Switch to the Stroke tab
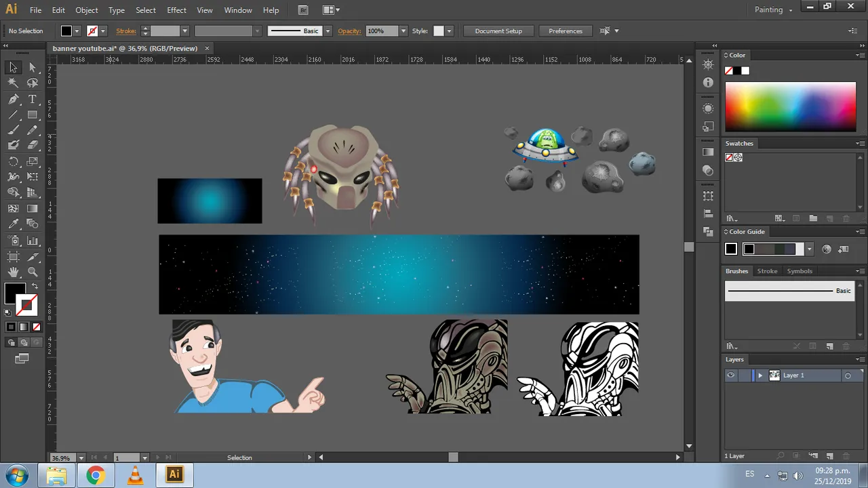This screenshot has width=868, height=488. 767,271
